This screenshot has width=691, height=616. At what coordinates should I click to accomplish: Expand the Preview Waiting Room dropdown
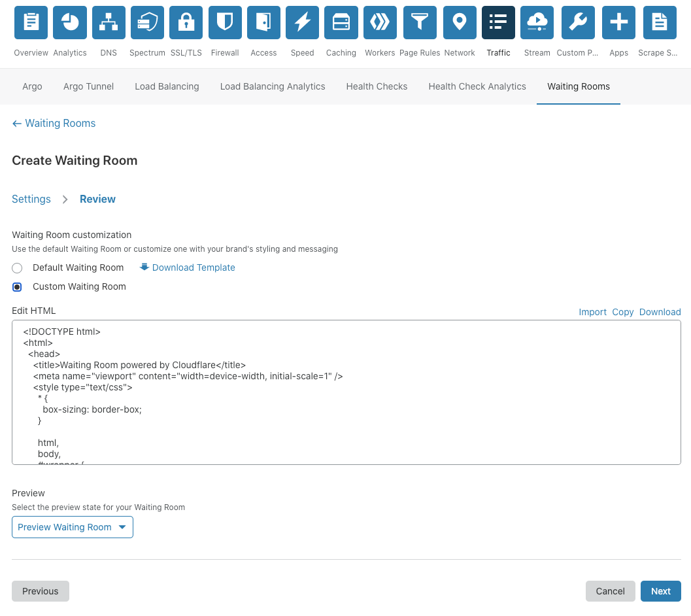tap(73, 527)
